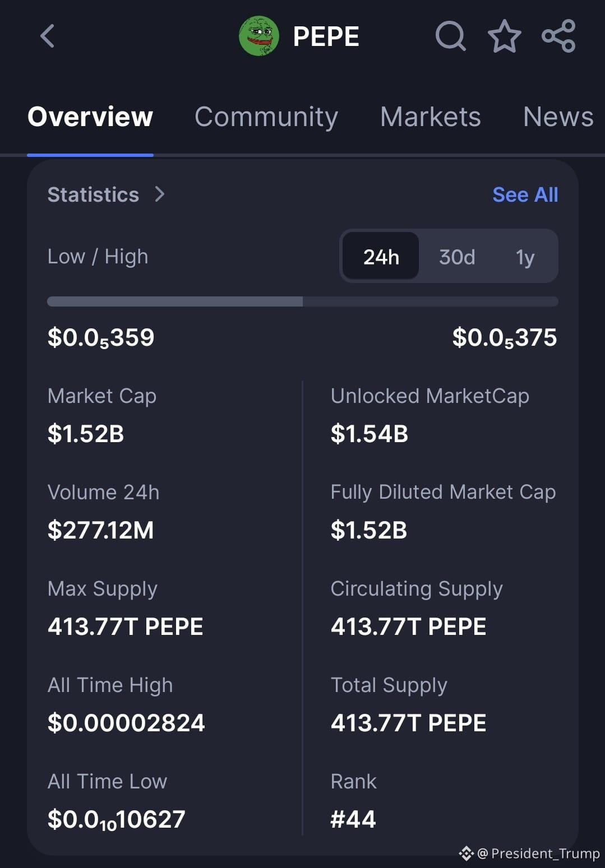Tap the share icon
The image size is (605, 868).
pyautogui.click(x=558, y=36)
